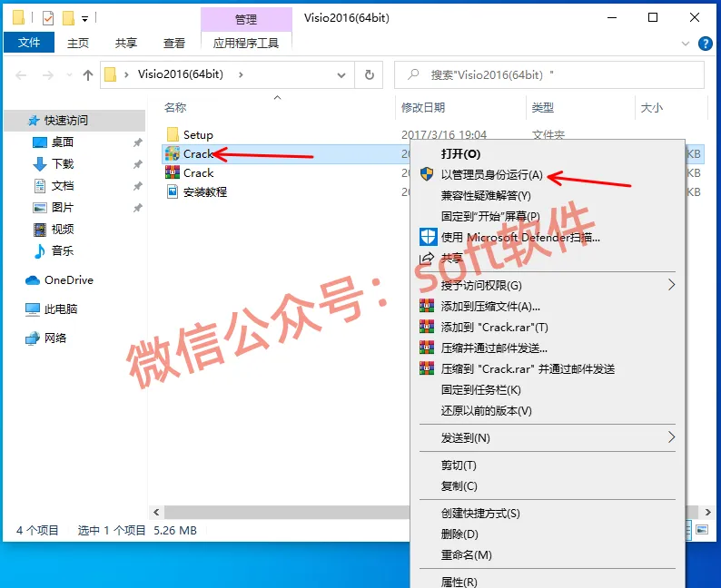Choose 创建快捷方式(S) in context menu
This screenshot has height=588, width=721.
tap(480, 513)
